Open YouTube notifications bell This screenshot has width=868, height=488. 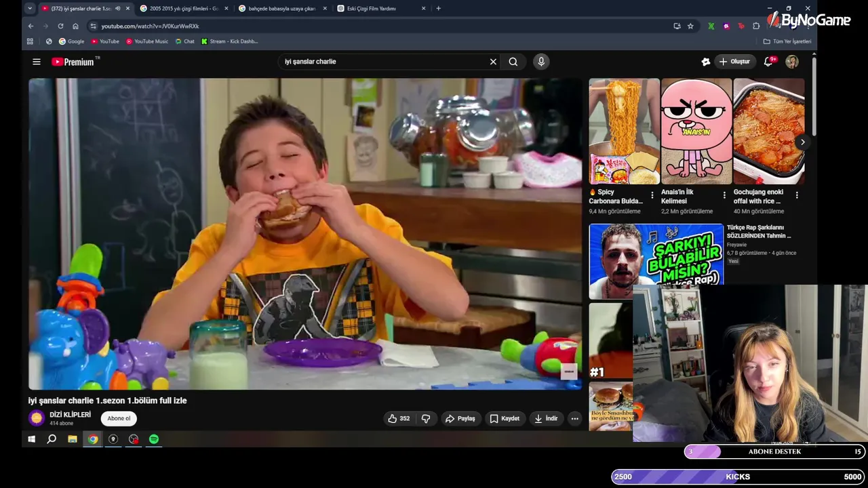point(768,62)
